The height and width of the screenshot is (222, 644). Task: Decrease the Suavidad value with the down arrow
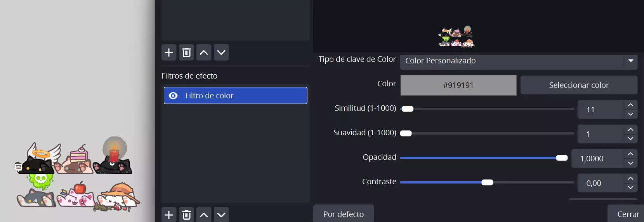point(630,138)
